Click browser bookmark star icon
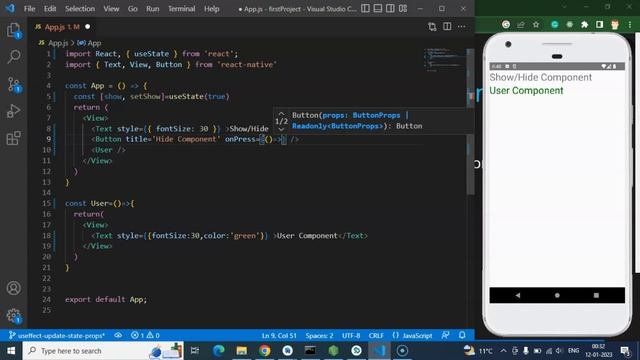The height and width of the screenshot is (360, 640). 536,25
